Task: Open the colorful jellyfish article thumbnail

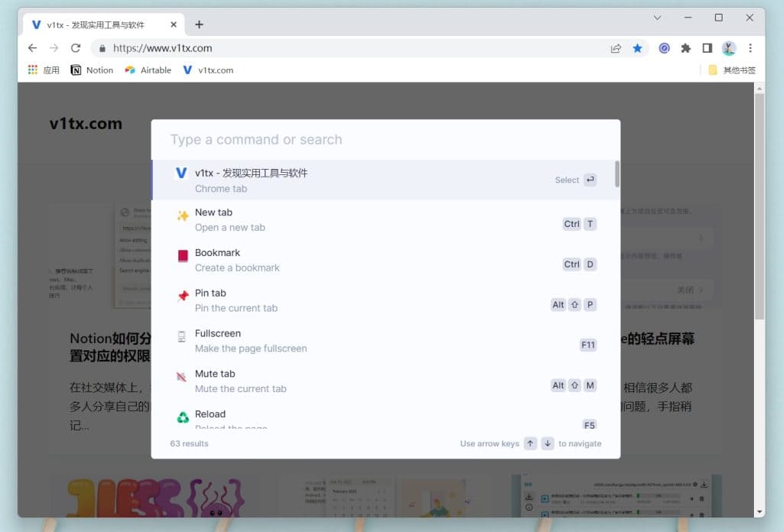Action: pyautogui.click(x=155, y=497)
